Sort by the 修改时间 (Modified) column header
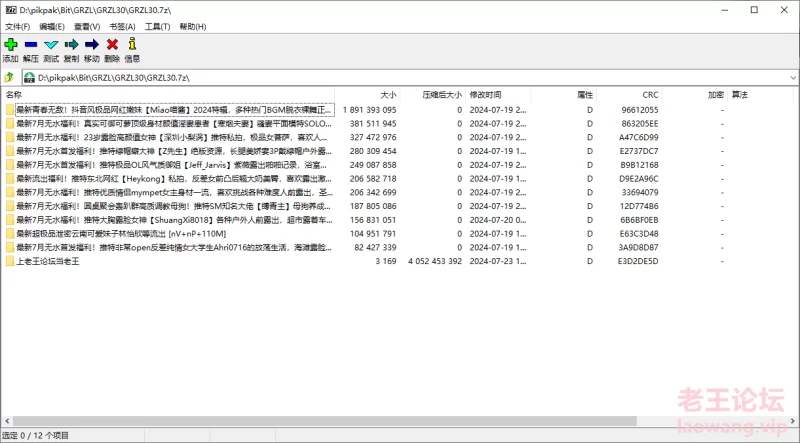Screen dimensions: 800x443 click(486, 95)
